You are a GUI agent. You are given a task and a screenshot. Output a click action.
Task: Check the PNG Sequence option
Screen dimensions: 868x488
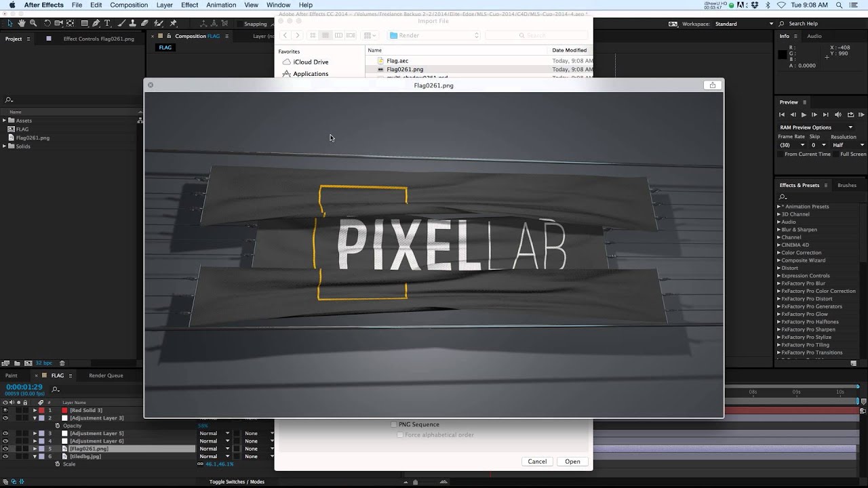[x=394, y=424]
